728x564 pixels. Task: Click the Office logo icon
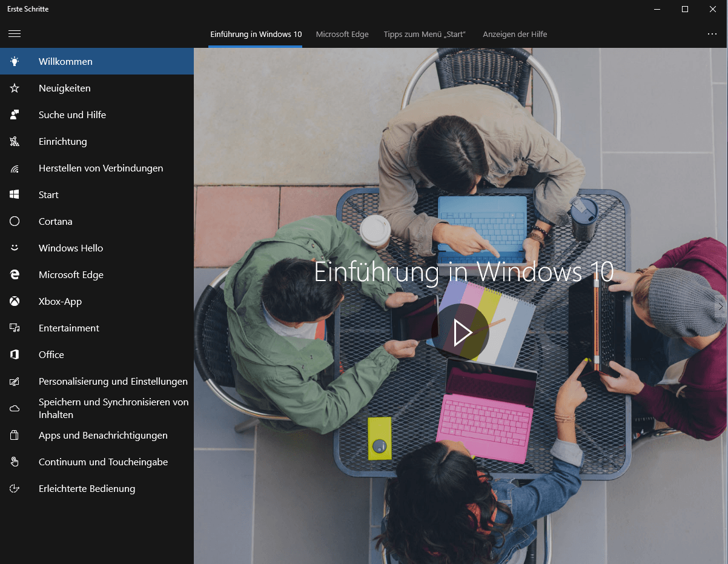[15, 354]
